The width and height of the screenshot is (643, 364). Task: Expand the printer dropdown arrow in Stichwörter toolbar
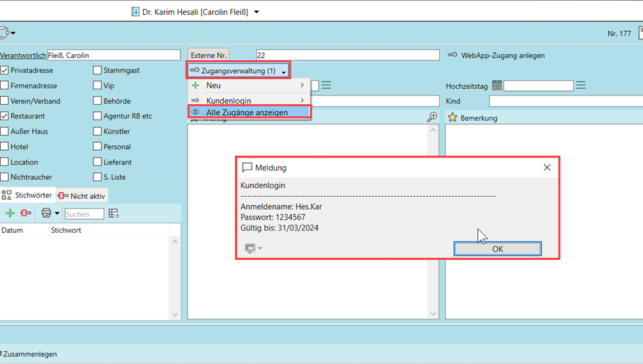(x=57, y=214)
